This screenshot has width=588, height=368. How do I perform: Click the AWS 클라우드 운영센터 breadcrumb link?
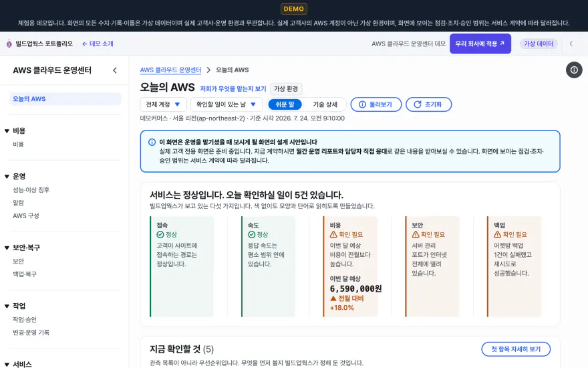pyautogui.click(x=170, y=70)
